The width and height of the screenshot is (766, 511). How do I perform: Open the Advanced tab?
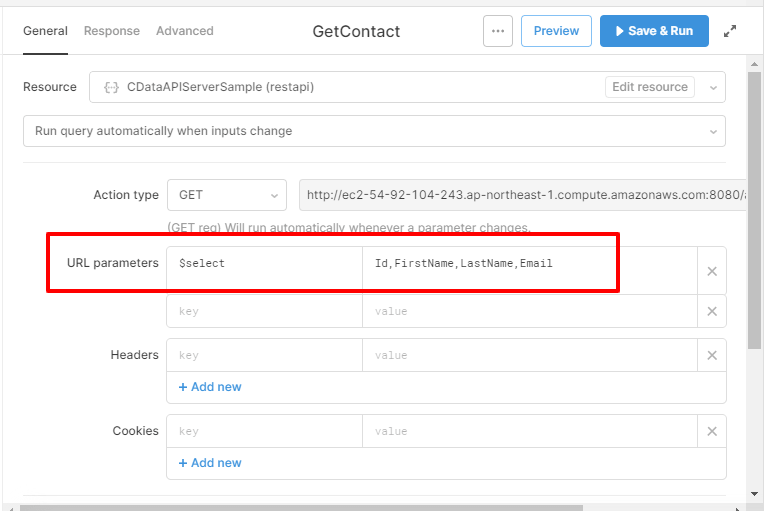coord(184,31)
